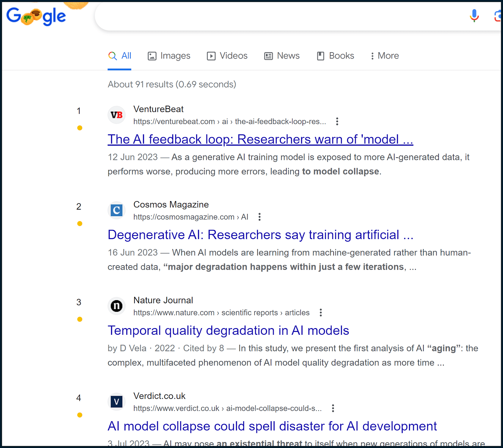This screenshot has height=448, width=503.
Task: Click the Nature Journal favicon
Action: click(117, 306)
